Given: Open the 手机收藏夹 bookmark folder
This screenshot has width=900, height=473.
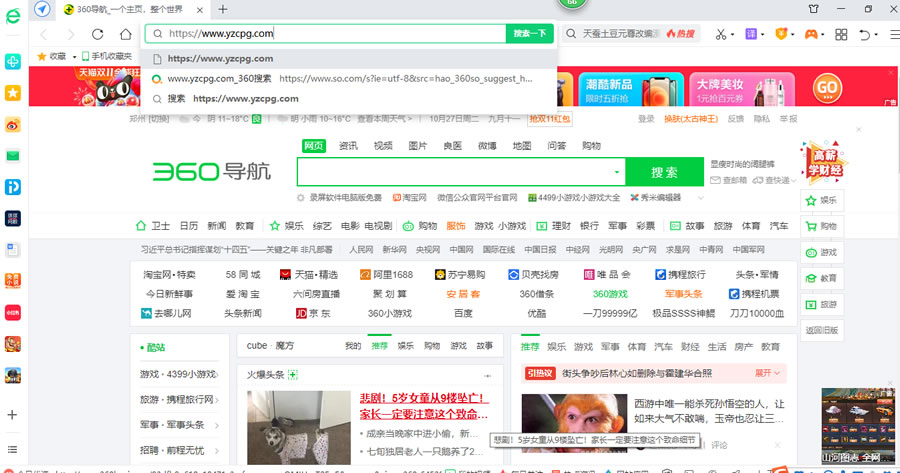Looking at the screenshot, I should tap(107, 56).
